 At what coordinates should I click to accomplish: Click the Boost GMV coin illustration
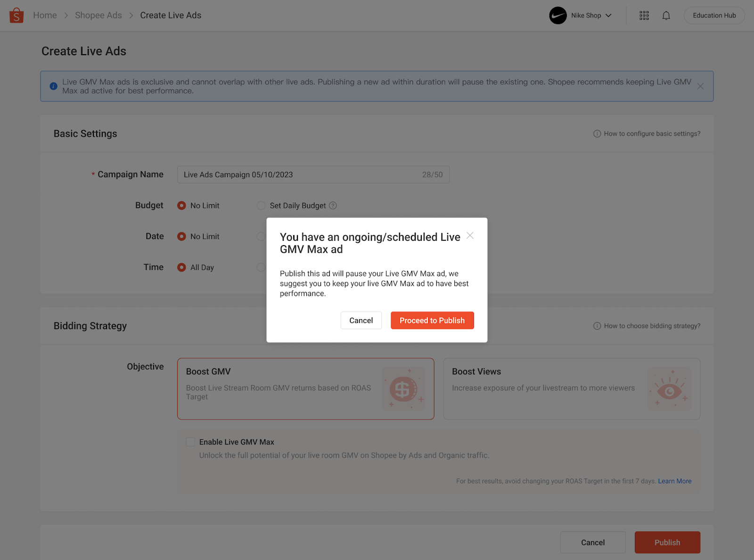click(403, 389)
